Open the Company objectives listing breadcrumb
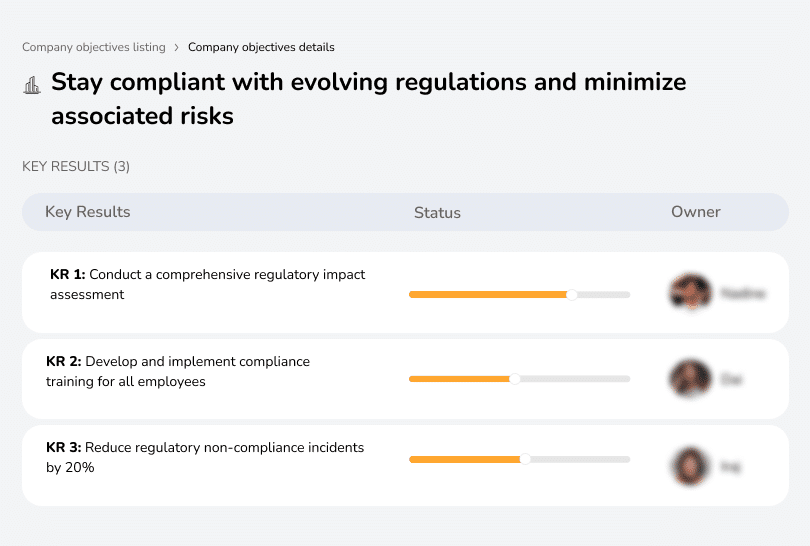810x546 pixels. [94, 47]
